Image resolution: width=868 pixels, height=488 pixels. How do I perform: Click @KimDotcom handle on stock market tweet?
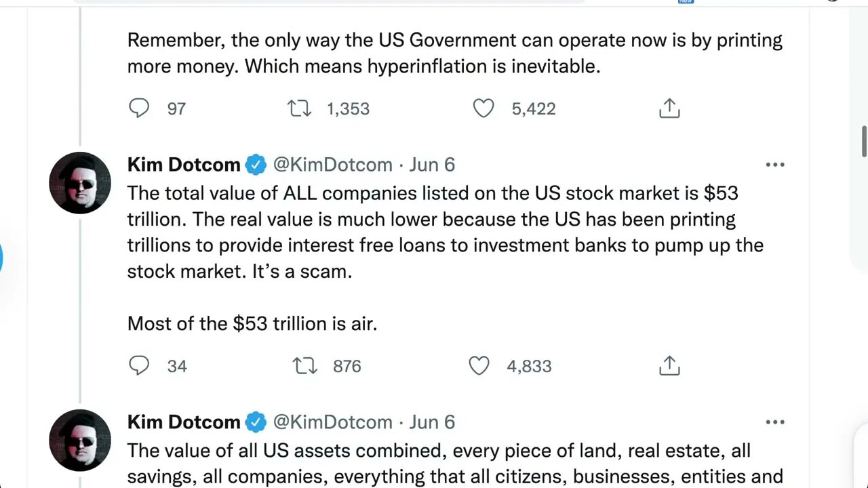332,165
